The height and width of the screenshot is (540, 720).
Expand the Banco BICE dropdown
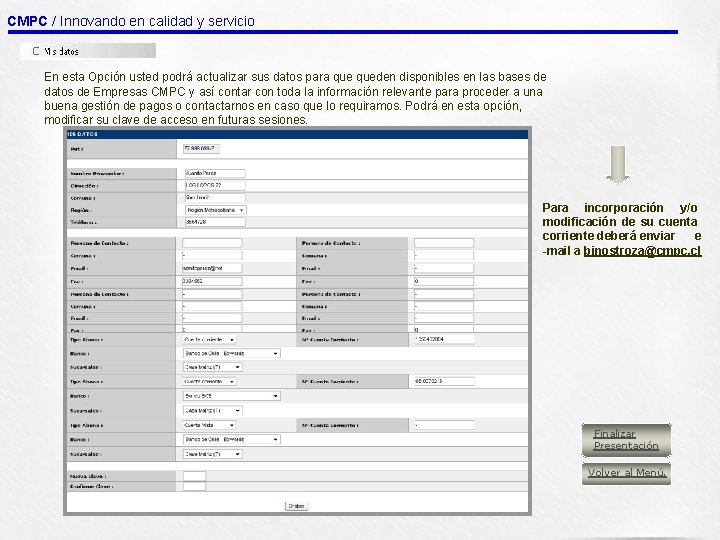(231, 396)
